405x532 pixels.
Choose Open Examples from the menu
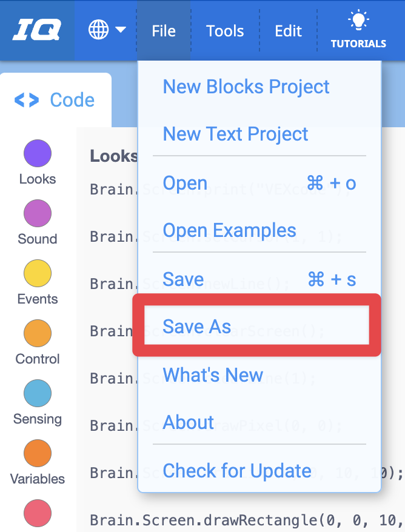coord(230,230)
